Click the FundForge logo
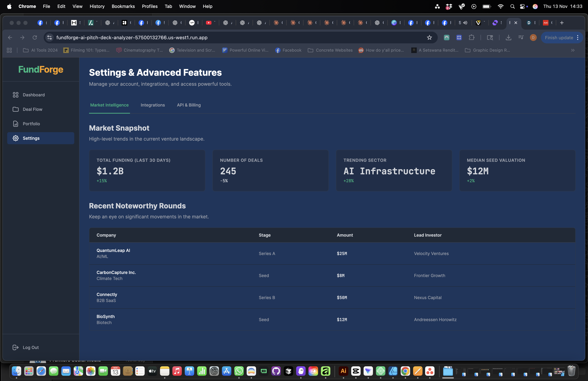Viewport: 588px width, 381px height. pos(41,70)
